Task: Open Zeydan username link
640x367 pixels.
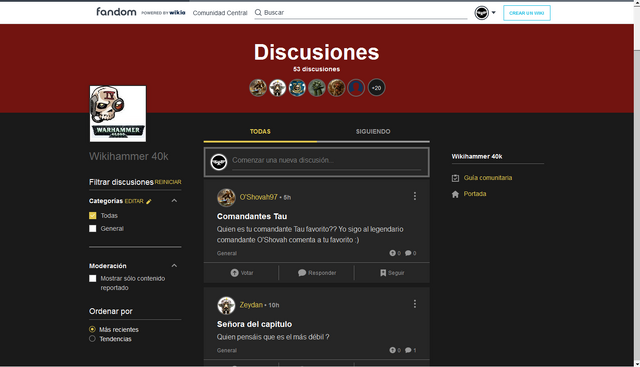Action: tap(251, 305)
